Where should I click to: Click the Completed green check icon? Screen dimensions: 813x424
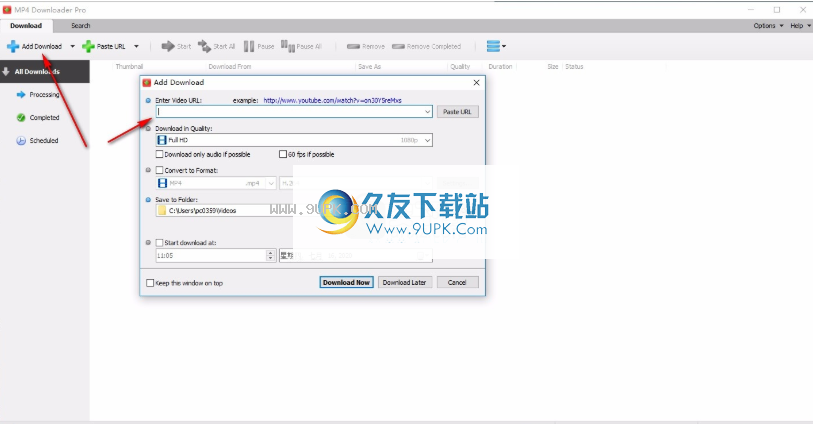[21, 118]
